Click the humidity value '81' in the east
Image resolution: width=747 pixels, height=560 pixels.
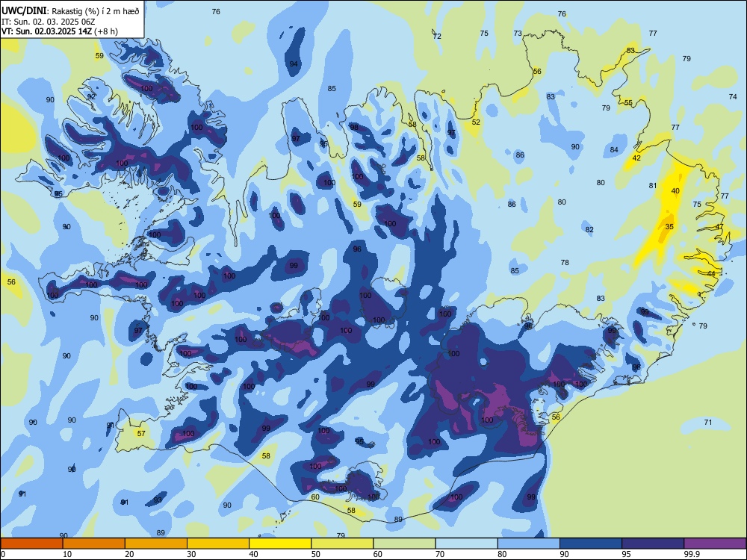point(653,186)
